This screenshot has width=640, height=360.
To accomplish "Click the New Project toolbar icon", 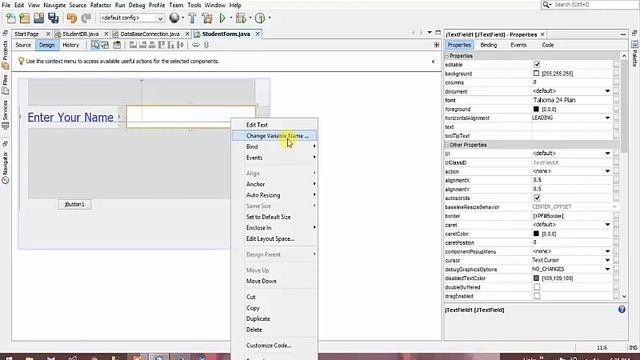I will [24, 18].
